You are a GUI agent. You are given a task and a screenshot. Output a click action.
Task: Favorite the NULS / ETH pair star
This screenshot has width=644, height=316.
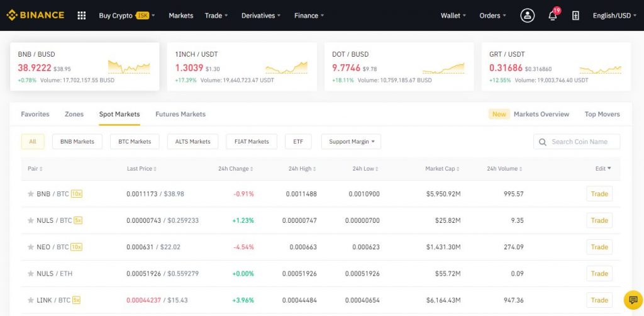30,273
